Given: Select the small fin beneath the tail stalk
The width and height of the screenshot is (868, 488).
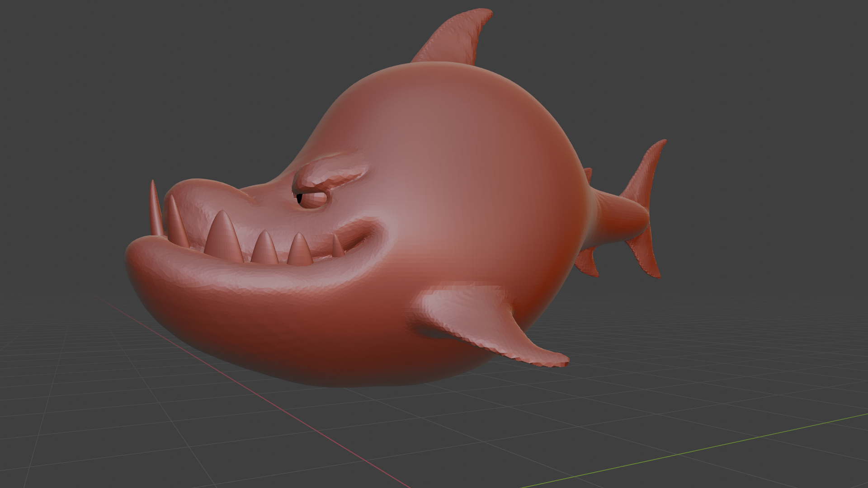Looking at the screenshot, I should click(587, 263).
